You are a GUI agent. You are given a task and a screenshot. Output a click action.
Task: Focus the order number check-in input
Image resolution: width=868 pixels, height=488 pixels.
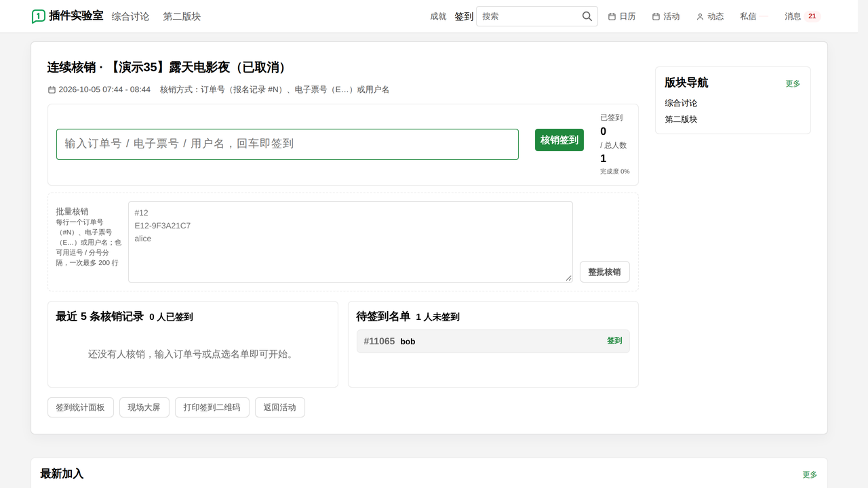click(x=288, y=144)
